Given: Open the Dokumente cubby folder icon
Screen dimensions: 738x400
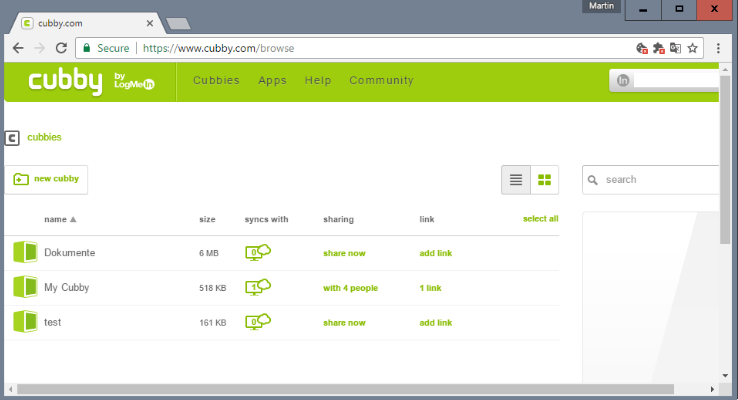Looking at the screenshot, I should coord(25,252).
